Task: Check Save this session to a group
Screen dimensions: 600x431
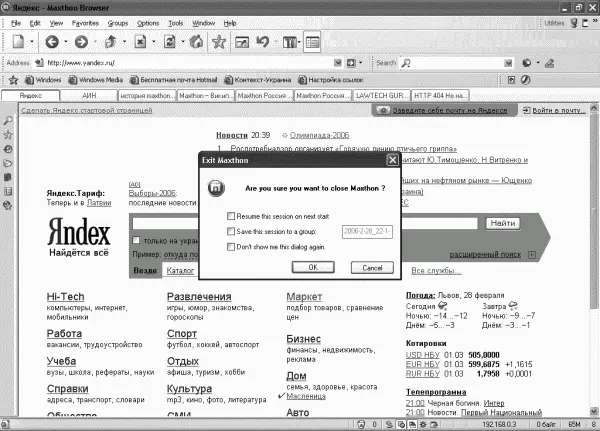Action: (231, 231)
